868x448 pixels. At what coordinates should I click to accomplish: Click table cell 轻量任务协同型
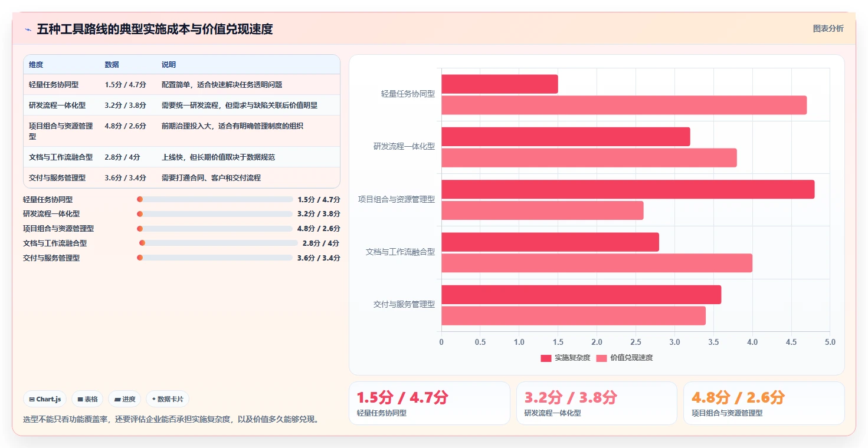pyautogui.click(x=54, y=85)
